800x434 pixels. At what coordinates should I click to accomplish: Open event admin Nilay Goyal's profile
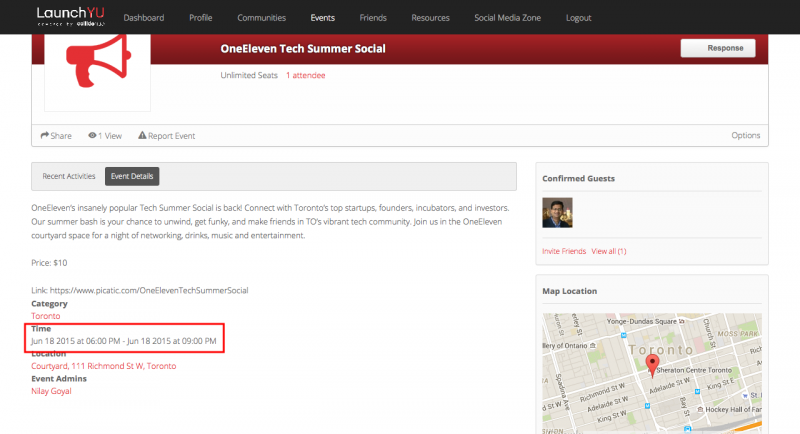51,391
